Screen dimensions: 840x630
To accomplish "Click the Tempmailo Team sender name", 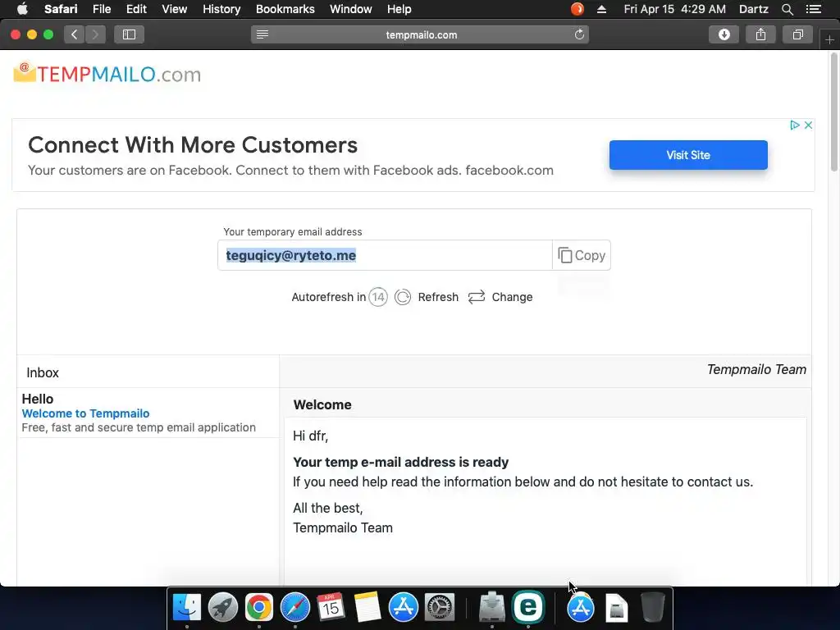I will (756, 370).
